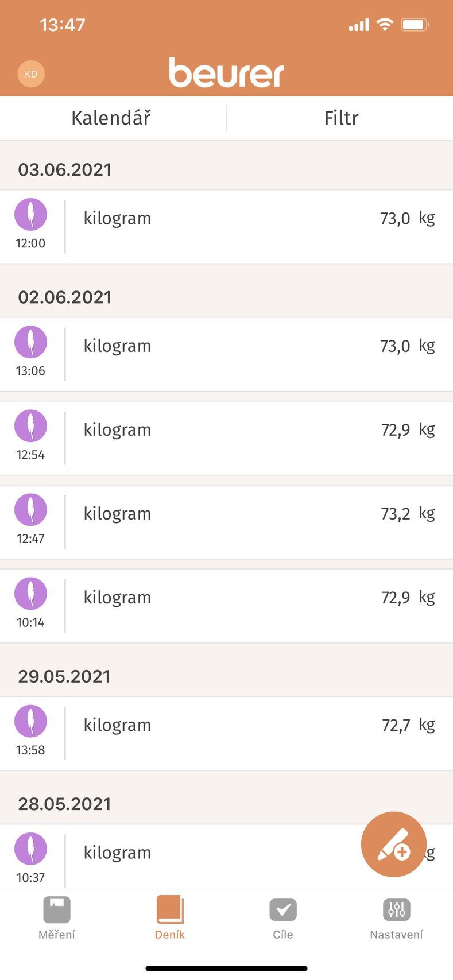Open the 72,9 kg entry at 12:54
Screen dimensions: 453x980
pyautogui.click(x=226, y=438)
